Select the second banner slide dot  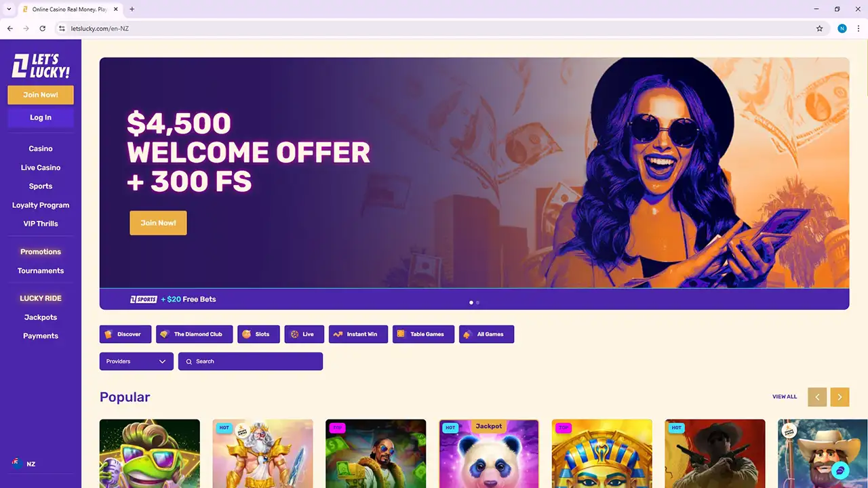tap(477, 302)
